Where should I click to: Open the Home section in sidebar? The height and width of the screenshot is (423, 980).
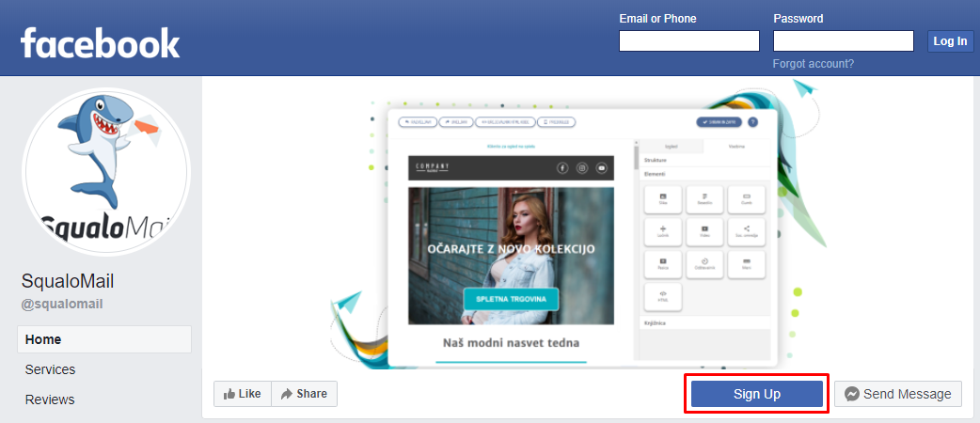pos(103,339)
